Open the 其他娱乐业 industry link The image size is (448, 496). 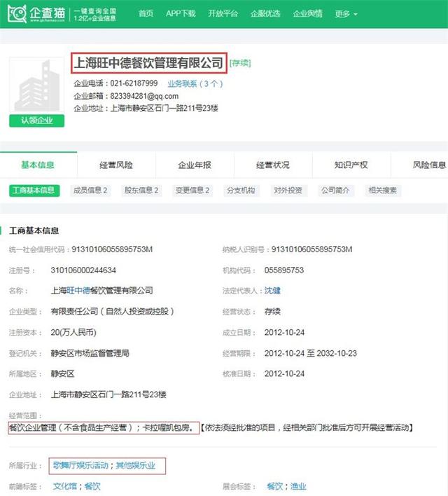click(x=136, y=465)
